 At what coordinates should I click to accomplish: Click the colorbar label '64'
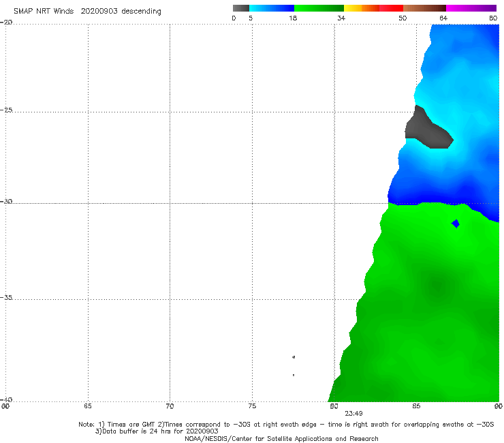pos(443,18)
